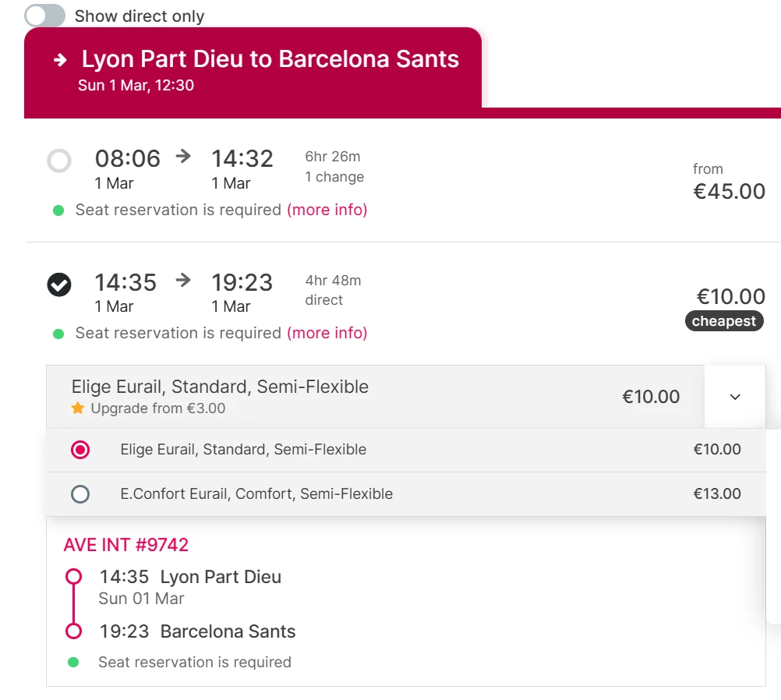Choose E.Confort Eurail Comfort fare radio

click(x=80, y=494)
